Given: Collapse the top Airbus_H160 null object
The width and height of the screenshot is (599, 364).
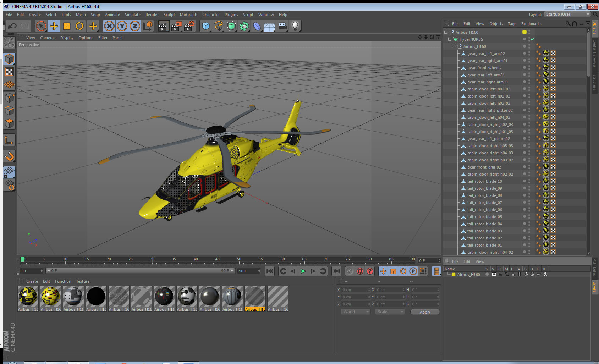Looking at the screenshot, I should (446, 32).
